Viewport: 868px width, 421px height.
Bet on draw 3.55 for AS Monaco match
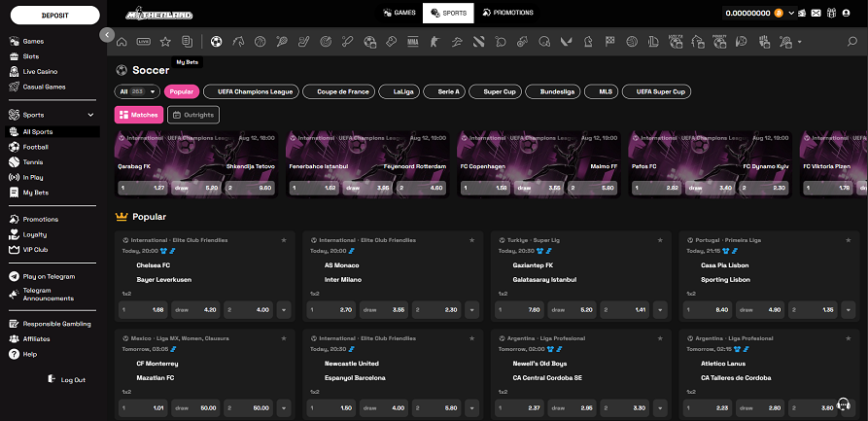[x=385, y=310]
